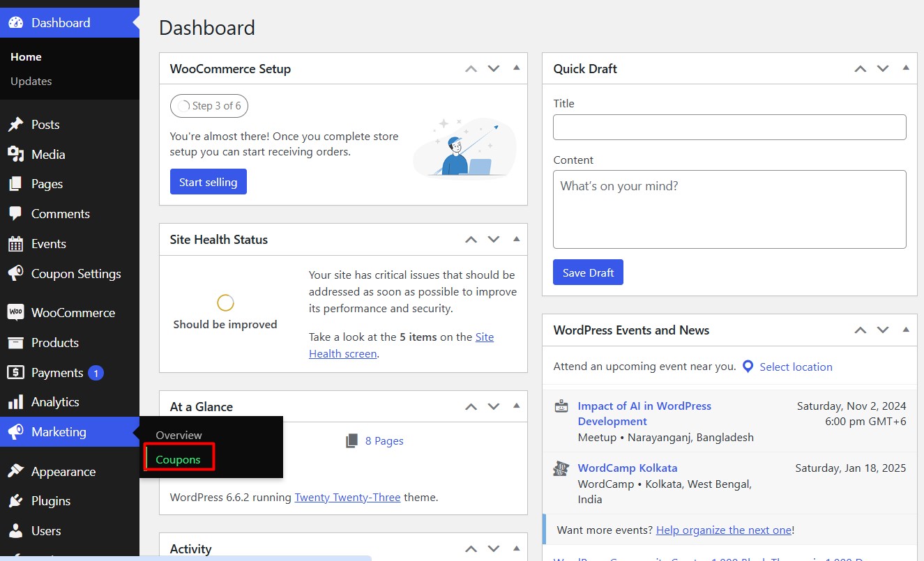The width and height of the screenshot is (924, 561).
Task: Collapse the Quick Draft panel
Action: (x=906, y=68)
